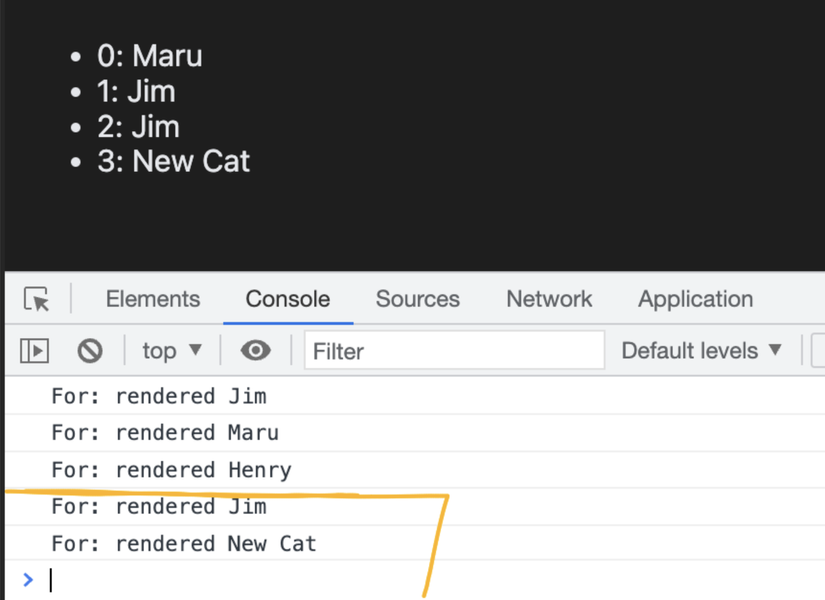
Task: Open the Default levels dropdown
Action: pyautogui.click(x=701, y=351)
